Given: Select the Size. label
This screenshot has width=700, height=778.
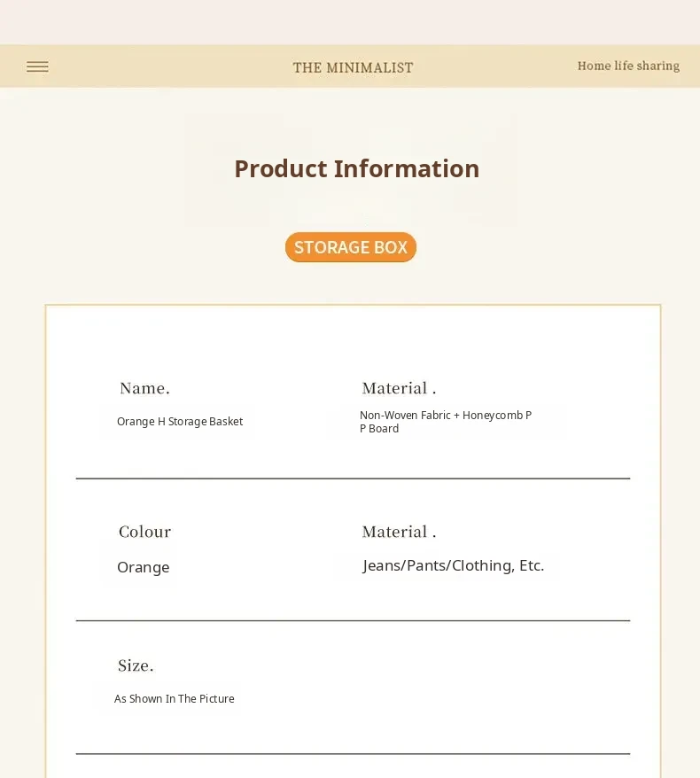Looking at the screenshot, I should (136, 665).
